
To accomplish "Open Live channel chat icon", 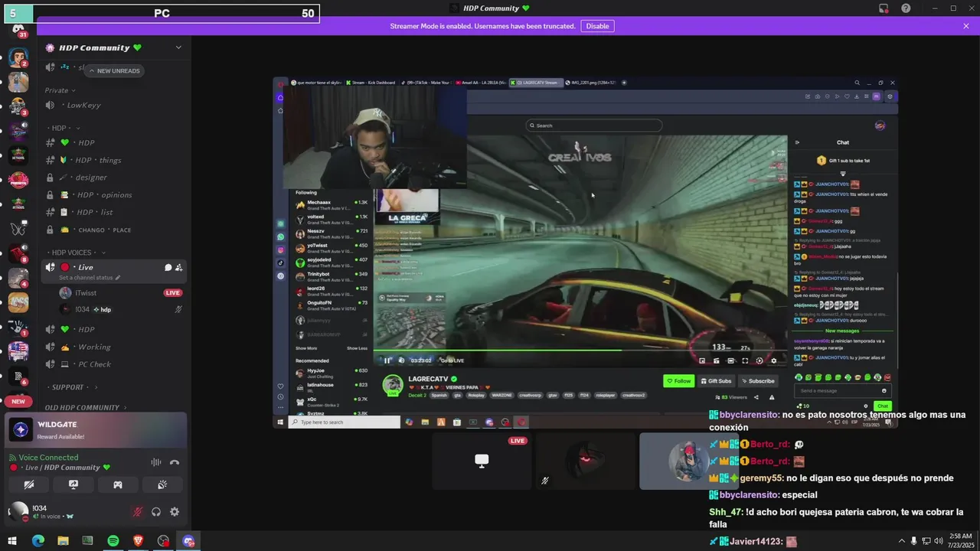I will (168, 267).
